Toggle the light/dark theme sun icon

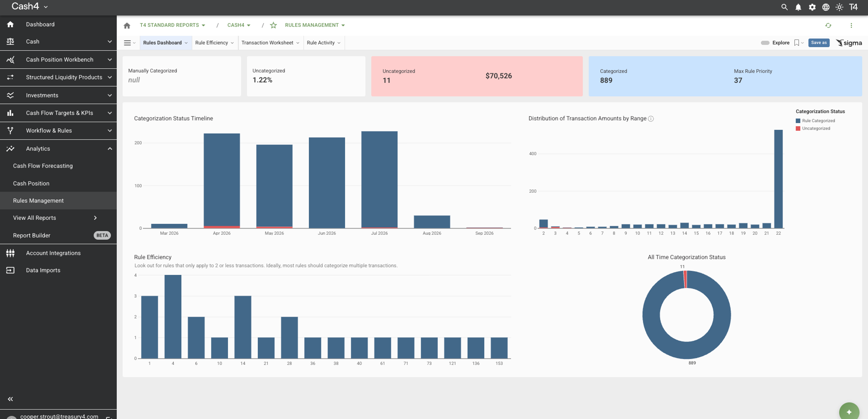click(839, 7)
